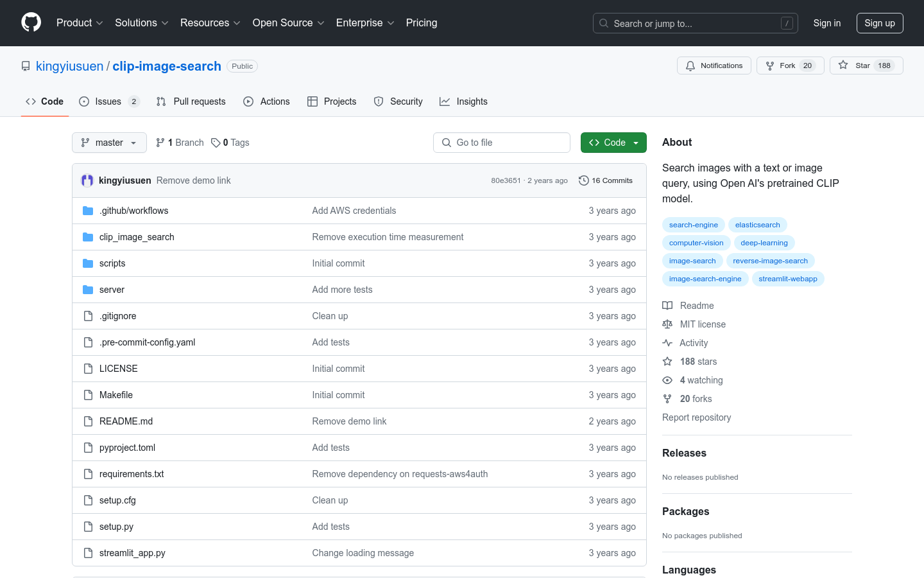This screenshot has width=924, height=578.
Task: Open the Security tab
Action: tap(398, 101)
